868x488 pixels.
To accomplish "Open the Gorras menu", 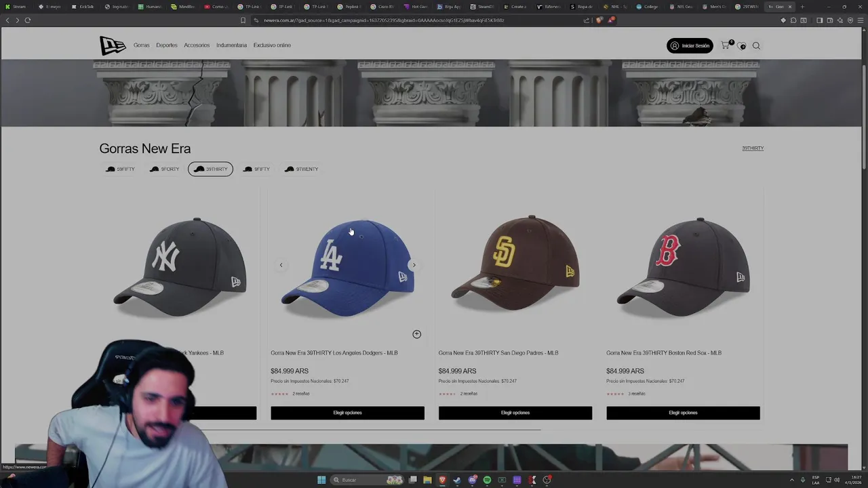I will coord(141,45).
